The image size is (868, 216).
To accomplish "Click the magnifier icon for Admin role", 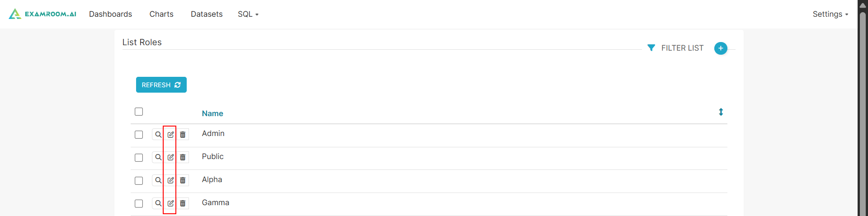I will (158, 135).
